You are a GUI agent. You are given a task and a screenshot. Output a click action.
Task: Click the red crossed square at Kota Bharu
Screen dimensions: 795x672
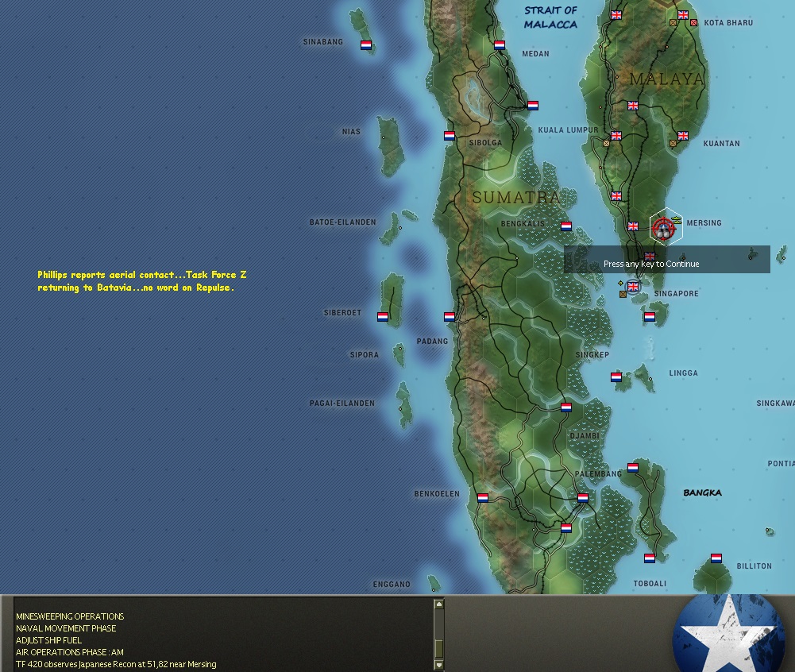point(693,23)
